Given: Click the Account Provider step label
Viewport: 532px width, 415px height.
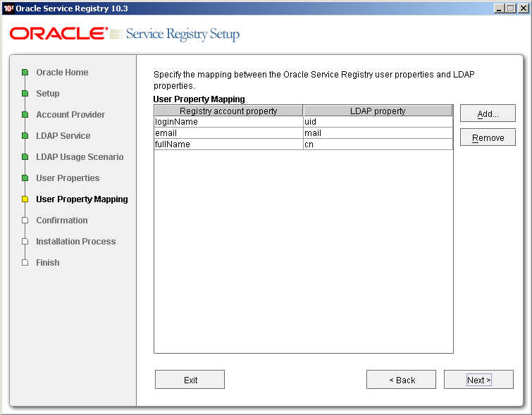Looking at the screenshot, I should tap(70, 115).
